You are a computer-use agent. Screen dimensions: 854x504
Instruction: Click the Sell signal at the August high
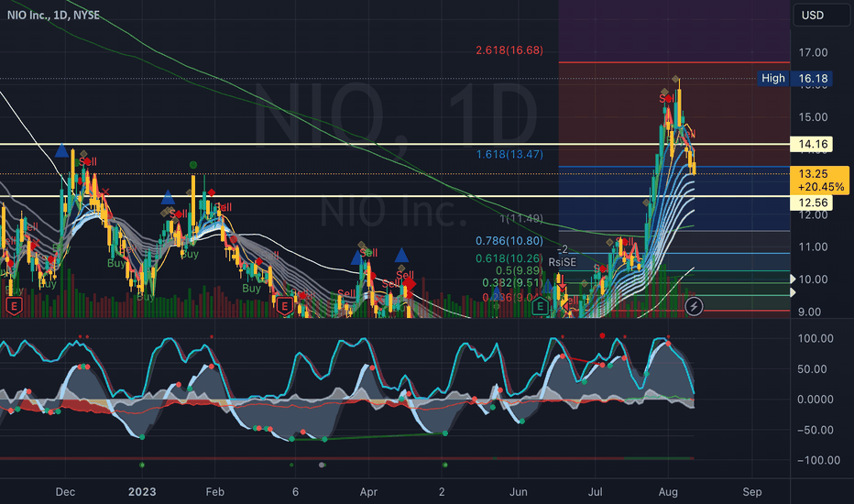coord(666,99)
